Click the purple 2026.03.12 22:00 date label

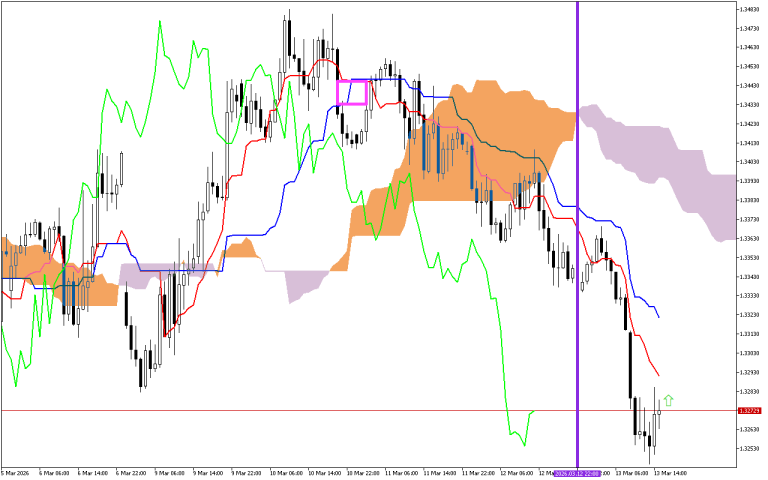click(x=577, y=473)
